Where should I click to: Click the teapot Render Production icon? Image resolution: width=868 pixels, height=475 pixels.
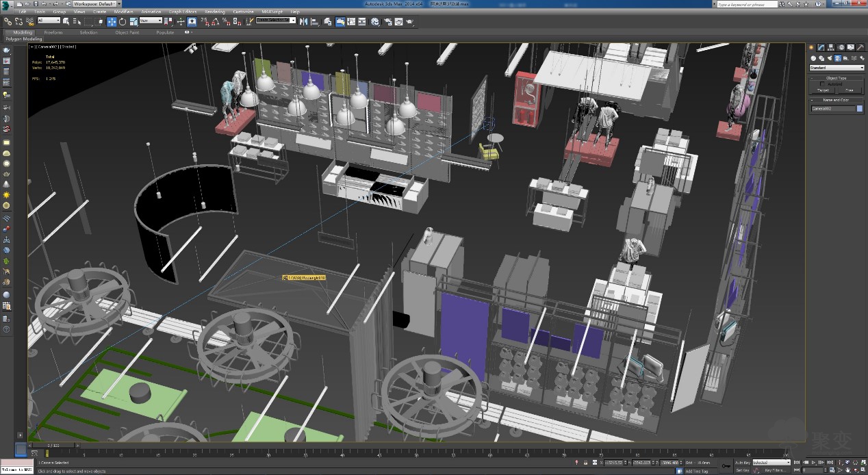pos(409,21)
